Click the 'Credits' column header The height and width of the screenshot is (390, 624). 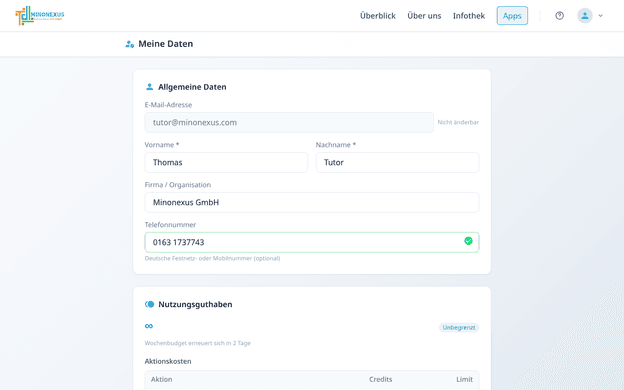380,379
